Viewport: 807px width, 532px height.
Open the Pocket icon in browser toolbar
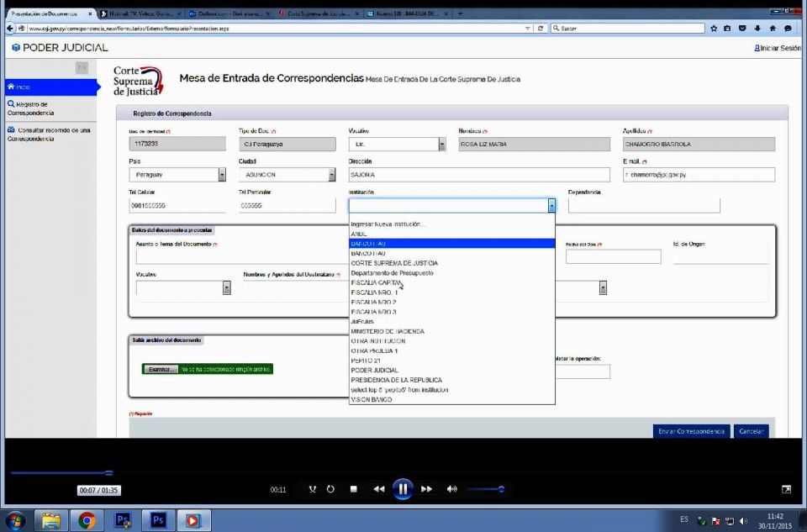742,29
